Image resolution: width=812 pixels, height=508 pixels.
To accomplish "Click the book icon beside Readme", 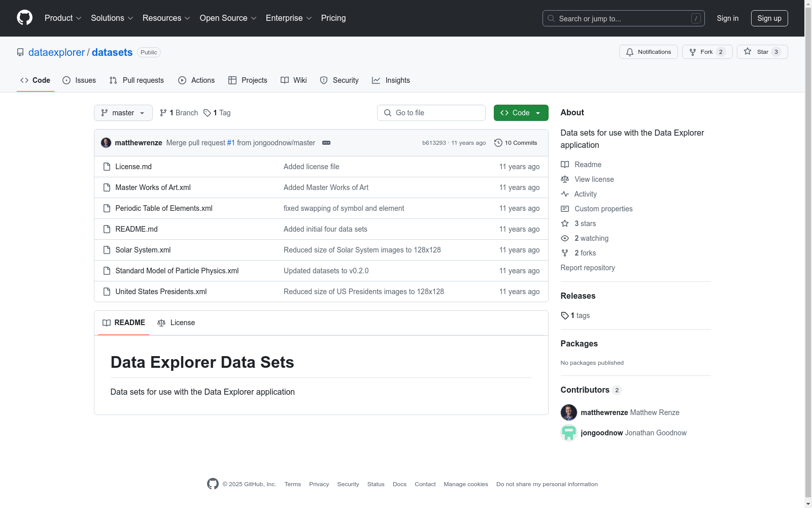I will (565, 165).
